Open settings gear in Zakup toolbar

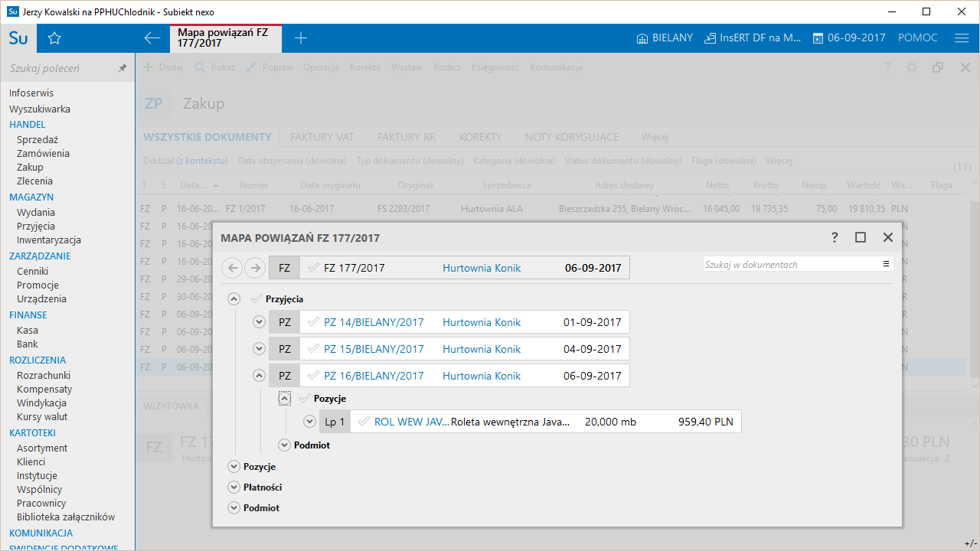point(912,67)
